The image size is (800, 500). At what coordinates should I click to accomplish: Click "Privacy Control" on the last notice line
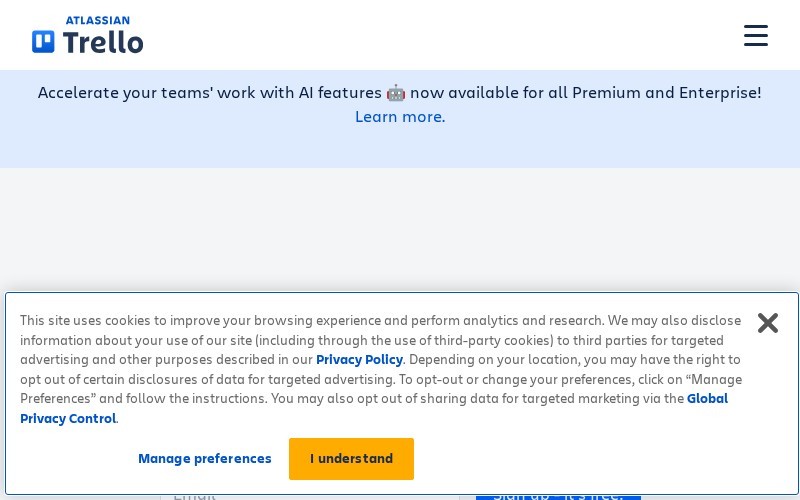tap(68, 418)
